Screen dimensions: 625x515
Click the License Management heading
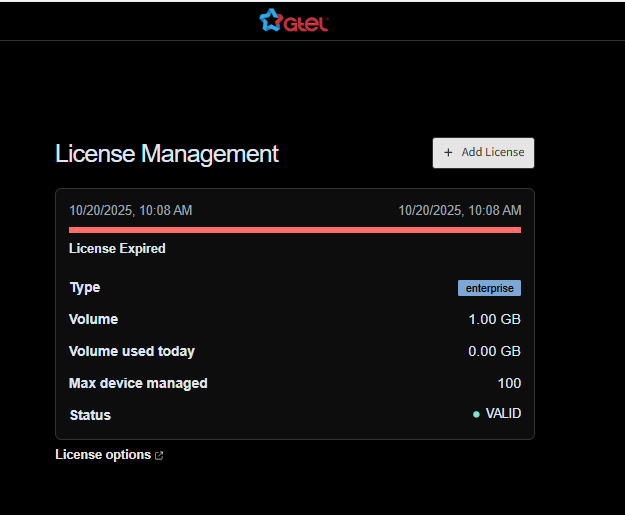tap(167, 154)
